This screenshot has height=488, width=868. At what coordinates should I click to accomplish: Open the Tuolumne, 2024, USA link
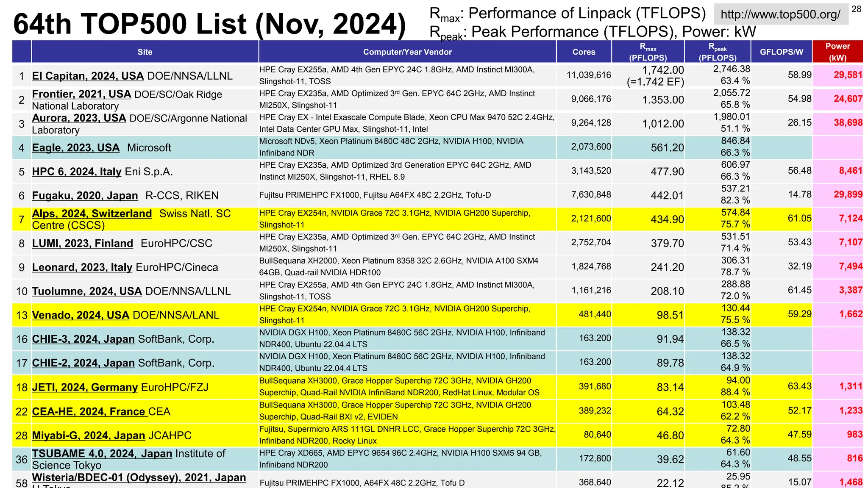(x=87, y=291)
